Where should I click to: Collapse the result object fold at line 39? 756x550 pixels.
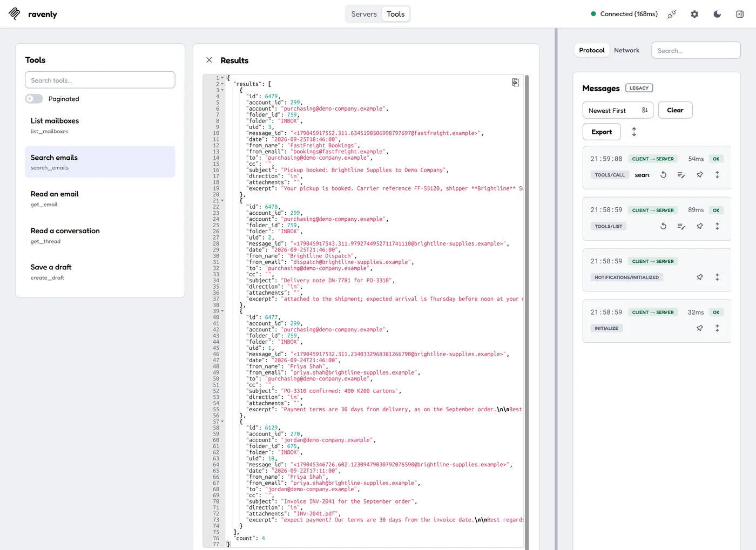click(222, 311)
